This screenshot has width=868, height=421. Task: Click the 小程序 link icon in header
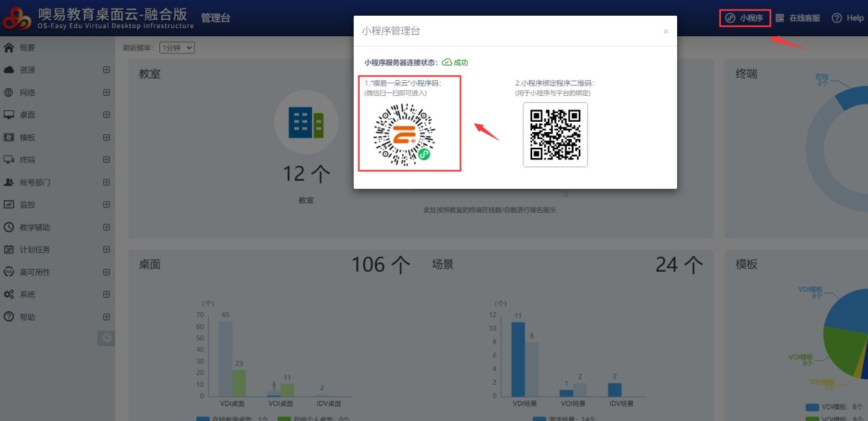(x=731, y=18)
